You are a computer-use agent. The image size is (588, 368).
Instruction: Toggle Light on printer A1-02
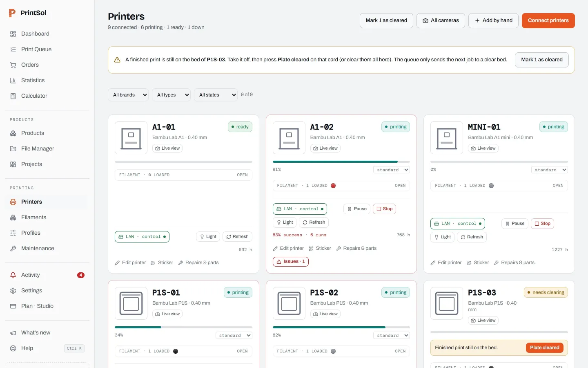click(x=285, y=222)
